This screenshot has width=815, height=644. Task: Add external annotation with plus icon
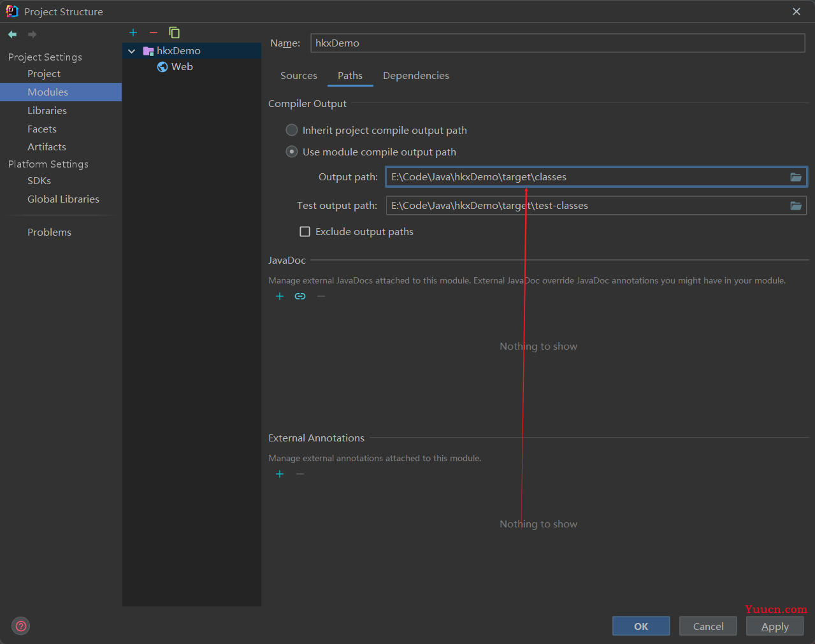280,474
